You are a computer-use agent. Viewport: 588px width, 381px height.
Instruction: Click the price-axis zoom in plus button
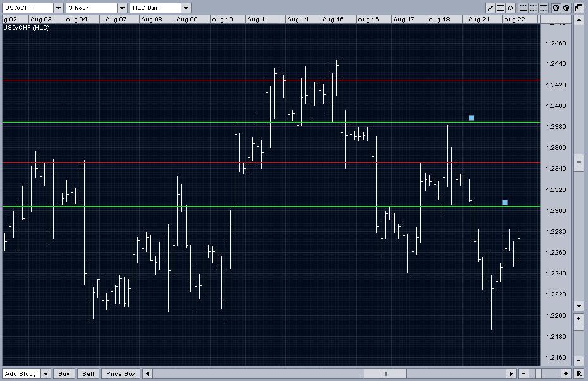coord(579,319)
